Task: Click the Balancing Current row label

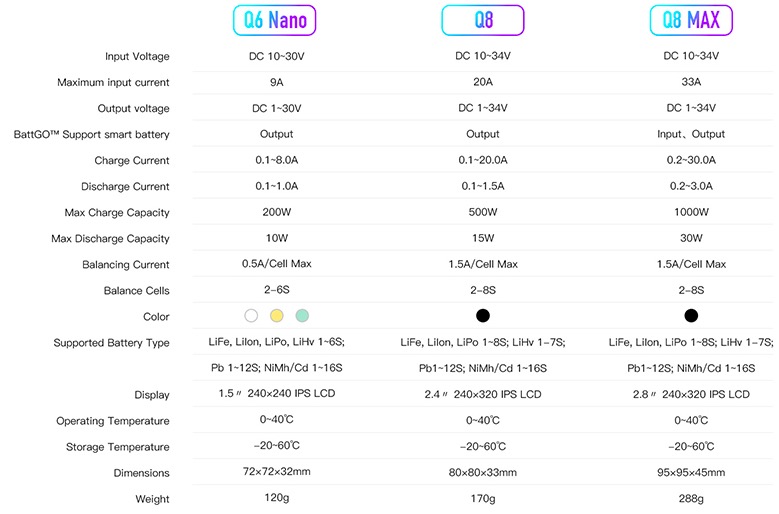Action: tap(126, 265)
